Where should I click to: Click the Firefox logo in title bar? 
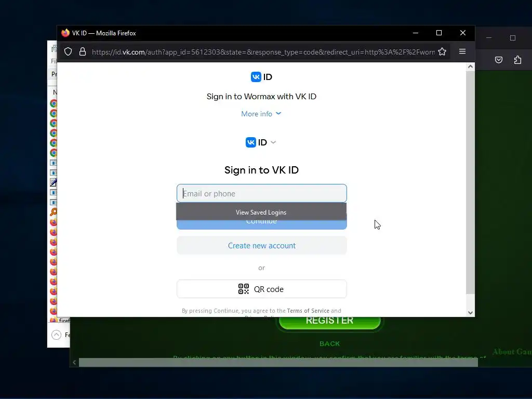coord(65,33)
